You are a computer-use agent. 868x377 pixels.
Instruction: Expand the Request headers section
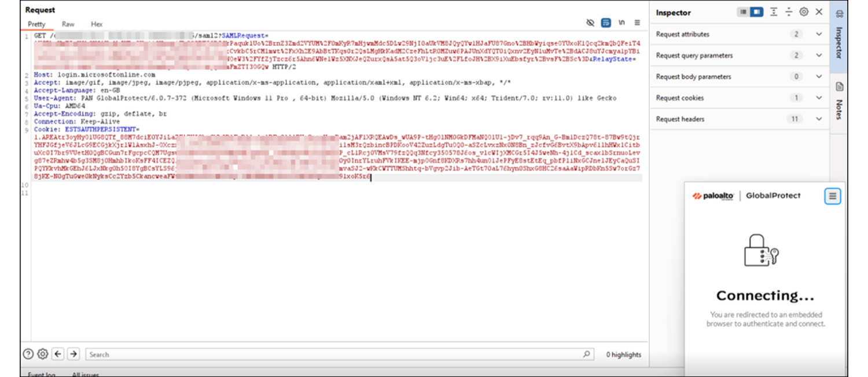click(x=819, y=119)
